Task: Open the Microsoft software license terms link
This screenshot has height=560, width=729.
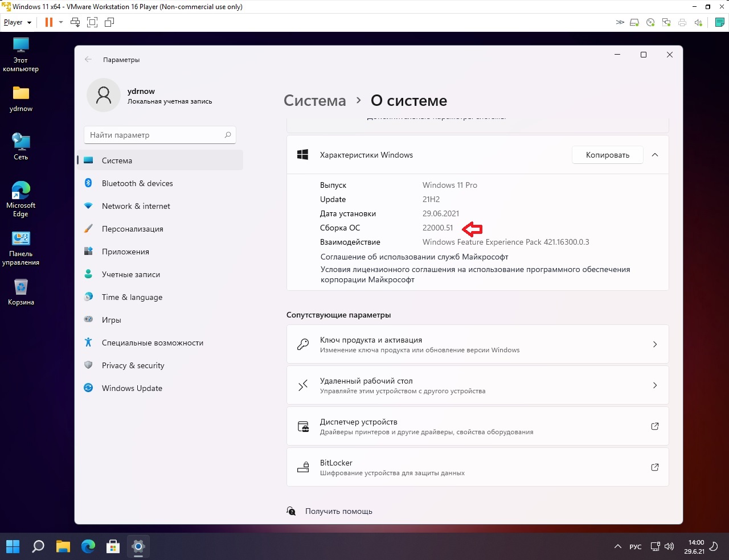Action: pos(476,274)
